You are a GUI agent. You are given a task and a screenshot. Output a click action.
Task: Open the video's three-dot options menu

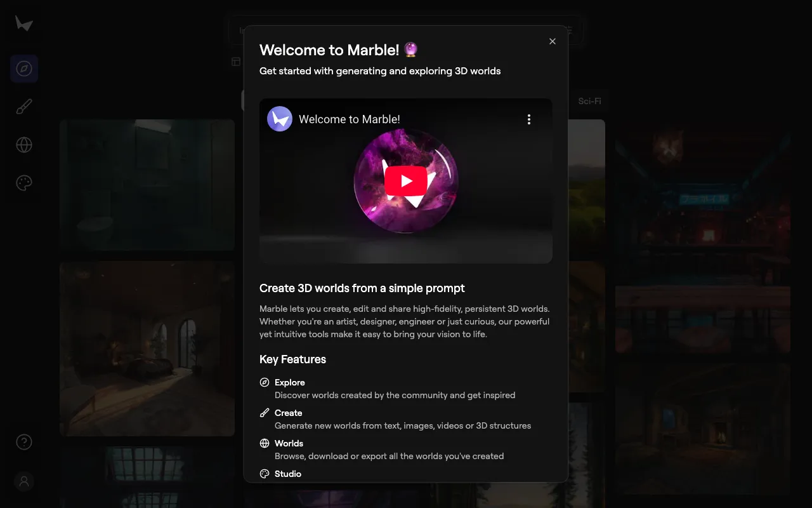529,119
